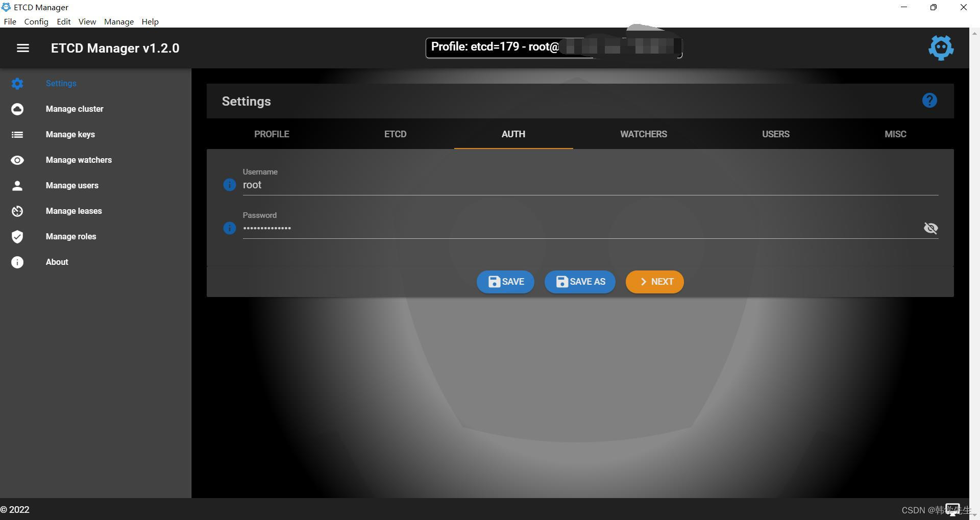Select the AUTH tab
This screenshot has height=520, width=980.
(513, 134)
